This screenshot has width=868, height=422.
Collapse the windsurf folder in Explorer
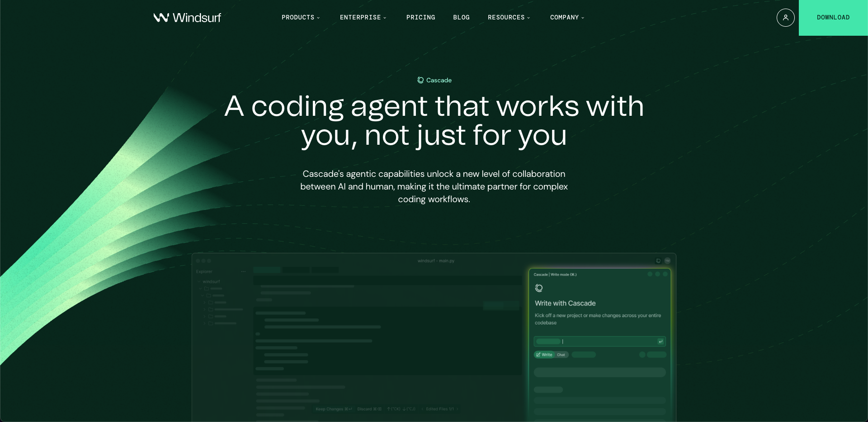tap(199, 282)
